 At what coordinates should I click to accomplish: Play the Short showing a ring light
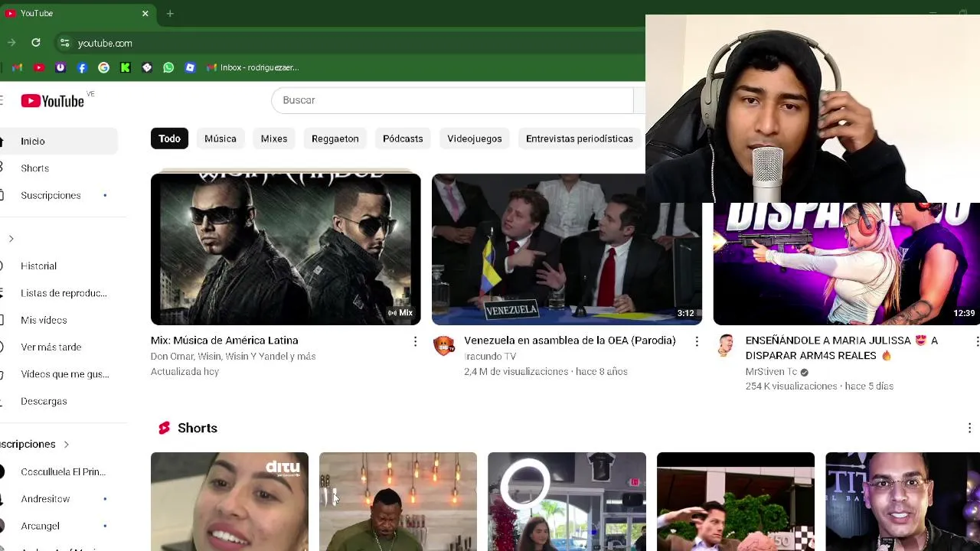(x=567, y=502)
